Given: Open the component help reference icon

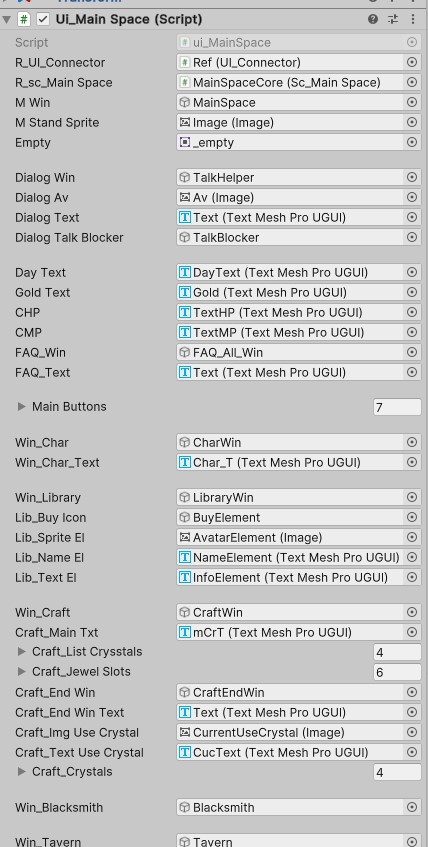Looking at the screenshot, I should click(373, 19).
